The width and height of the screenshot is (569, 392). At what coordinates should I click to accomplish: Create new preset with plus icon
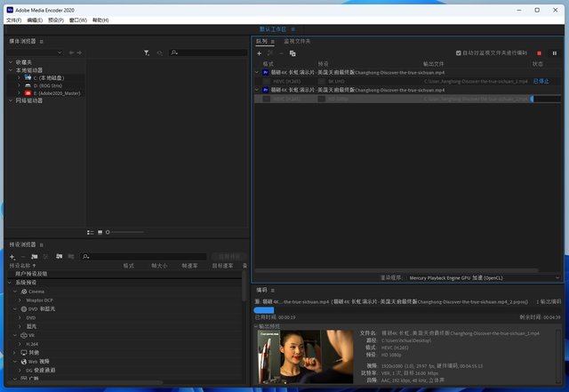(12, 257)
